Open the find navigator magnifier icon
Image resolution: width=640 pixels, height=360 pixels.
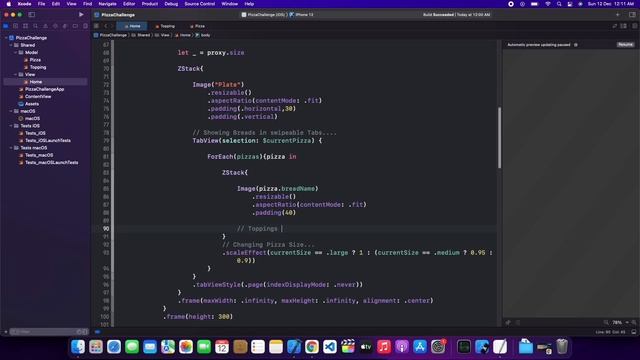[x=36, y=26]
